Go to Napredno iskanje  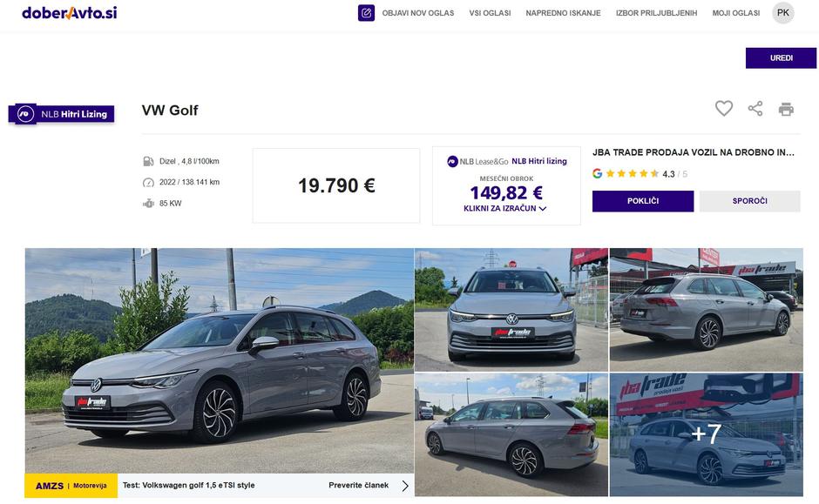(563, 13)
